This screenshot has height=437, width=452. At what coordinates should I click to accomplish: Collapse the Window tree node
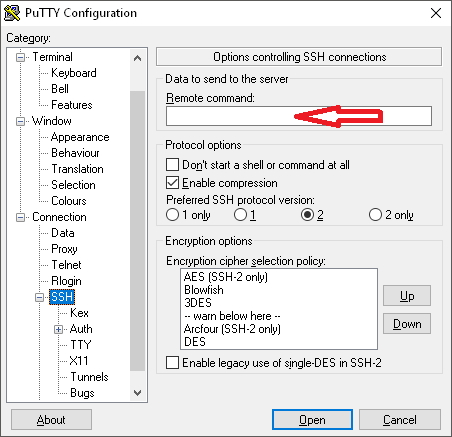pos(20,121)
